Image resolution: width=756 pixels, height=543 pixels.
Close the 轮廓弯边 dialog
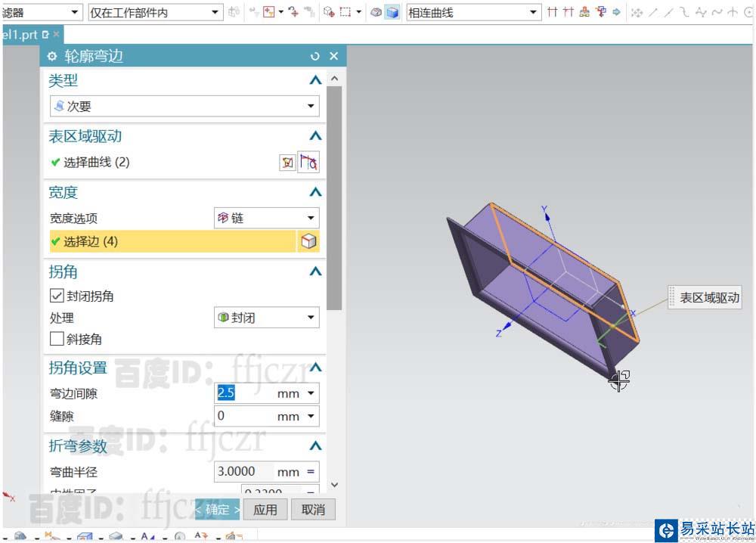pyautogui.click(x=333, y=56)
